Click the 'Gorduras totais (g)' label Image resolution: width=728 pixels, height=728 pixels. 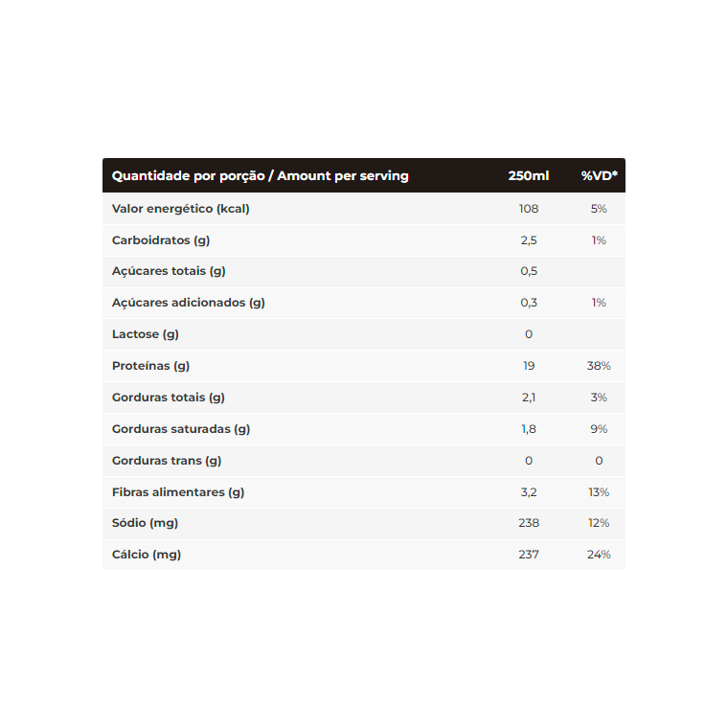[x=168, y=398]
